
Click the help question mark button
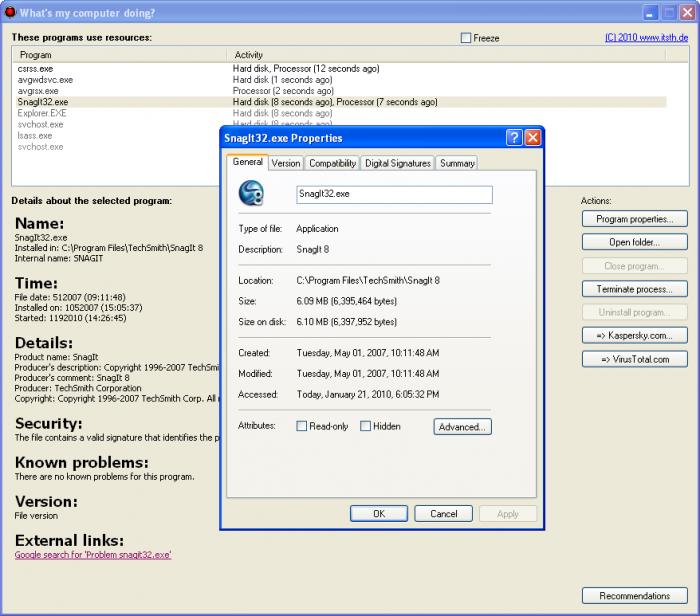click(x=514, y=137)
